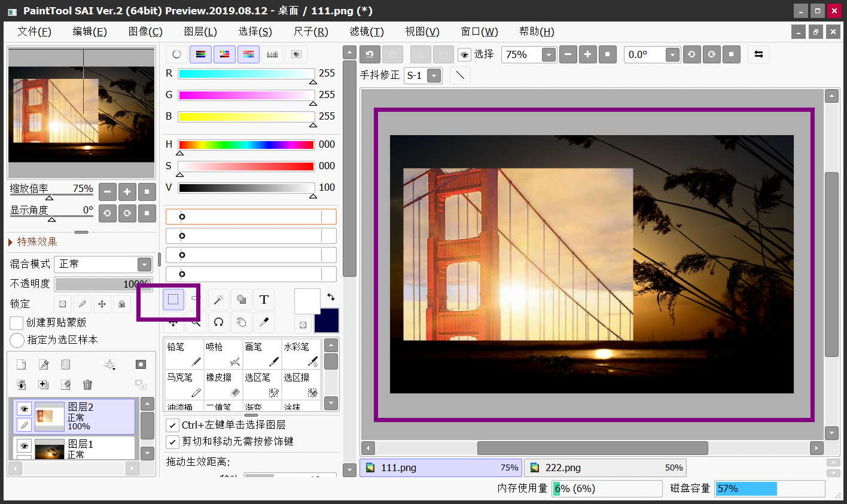Open the 图层(L) menu

point(200,32)
